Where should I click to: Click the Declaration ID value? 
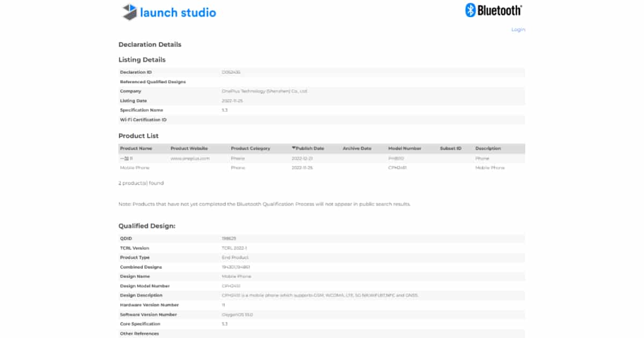[231, 72]
